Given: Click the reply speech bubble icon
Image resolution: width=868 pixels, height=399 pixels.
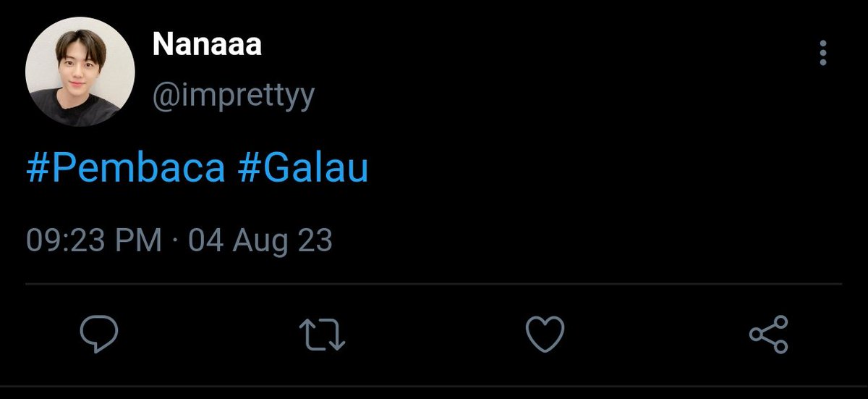Looking at the screenshot, I should click(98, 335).
